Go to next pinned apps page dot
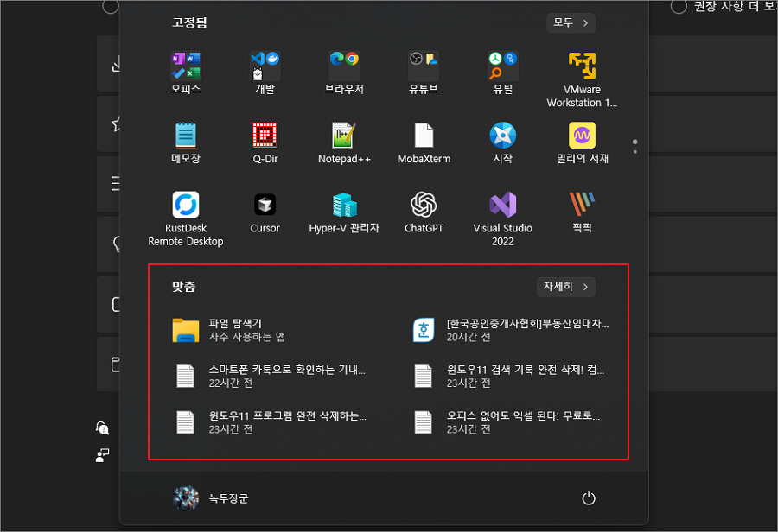 click(635, 152)
